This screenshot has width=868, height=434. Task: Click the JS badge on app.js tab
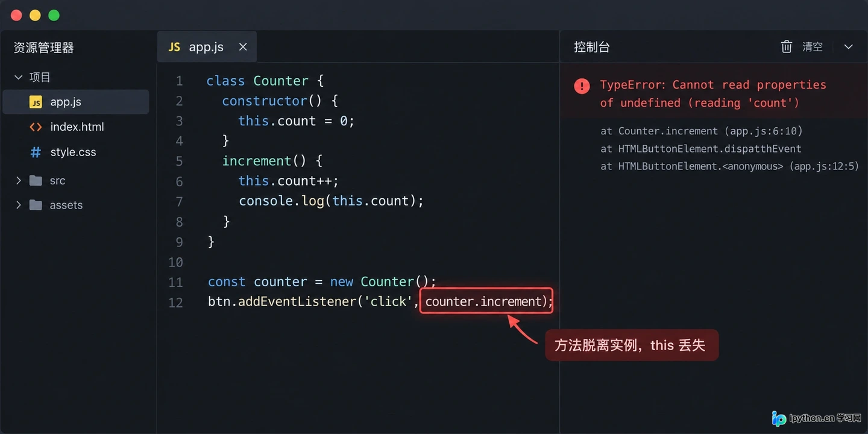[175, 47]
